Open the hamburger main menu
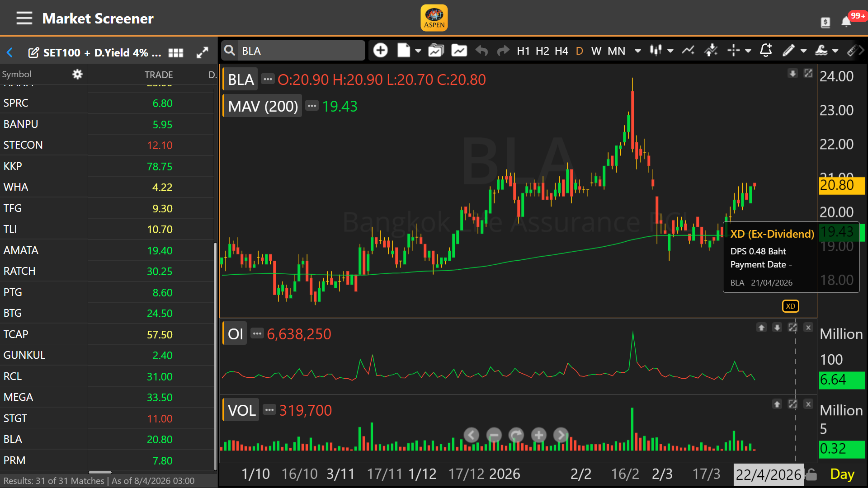Image resolution: width=868 pixels, height=488 pixels. (x=24, y=19)
